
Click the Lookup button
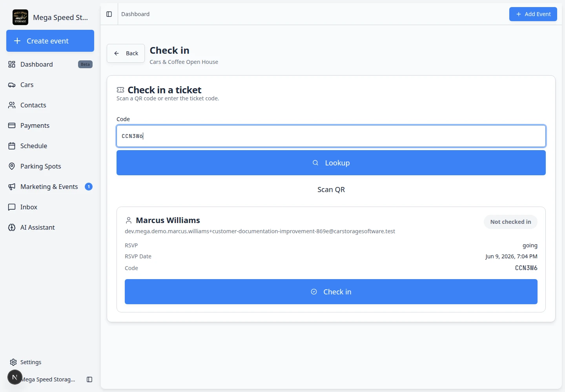(x=331, y=163)
